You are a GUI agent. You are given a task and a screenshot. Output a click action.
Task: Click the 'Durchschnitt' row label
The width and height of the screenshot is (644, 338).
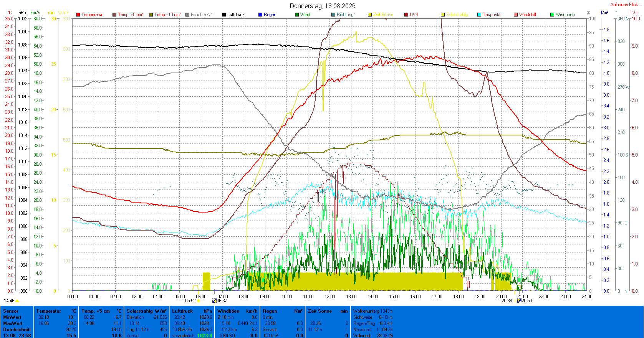[17, 330]
